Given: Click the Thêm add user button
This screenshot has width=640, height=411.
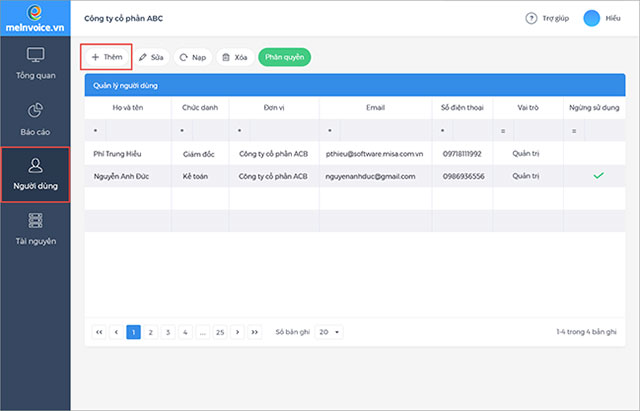Looking at the screenshot, I should 107,57.
